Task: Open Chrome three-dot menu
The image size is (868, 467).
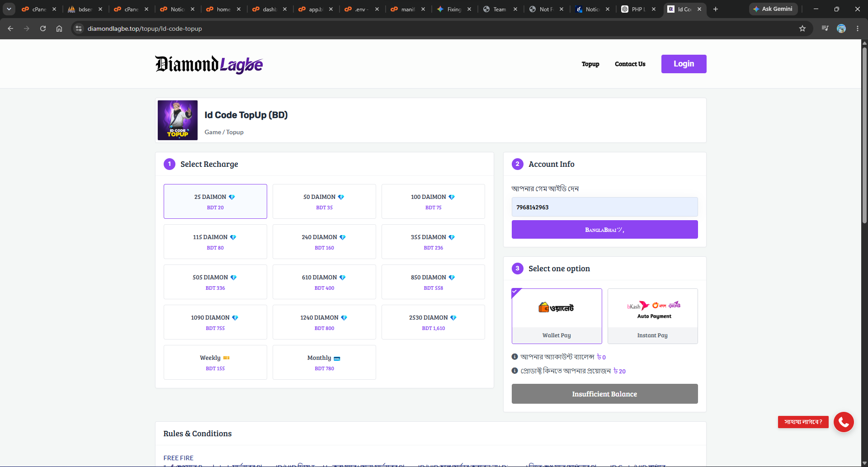Action: point(858,28)
